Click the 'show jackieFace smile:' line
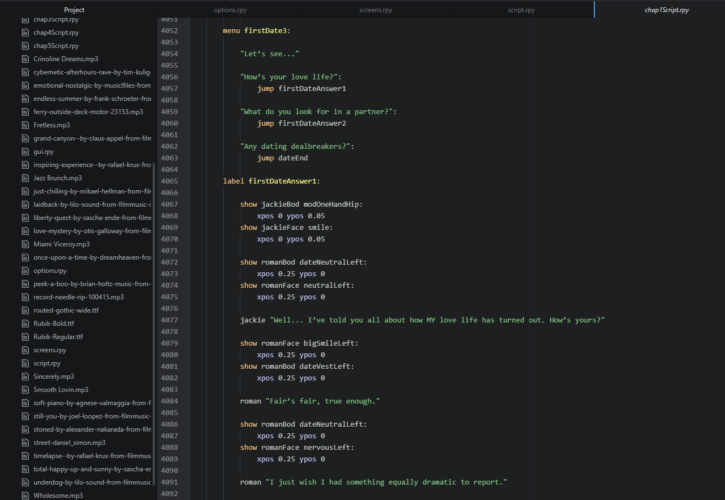 click(x=286, y=227)
